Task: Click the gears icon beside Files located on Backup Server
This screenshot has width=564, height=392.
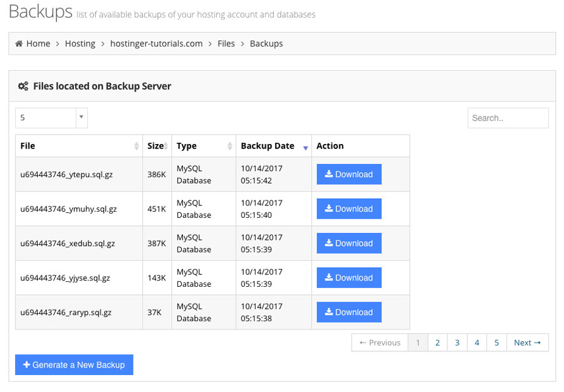Action: (x=23, y=86)
